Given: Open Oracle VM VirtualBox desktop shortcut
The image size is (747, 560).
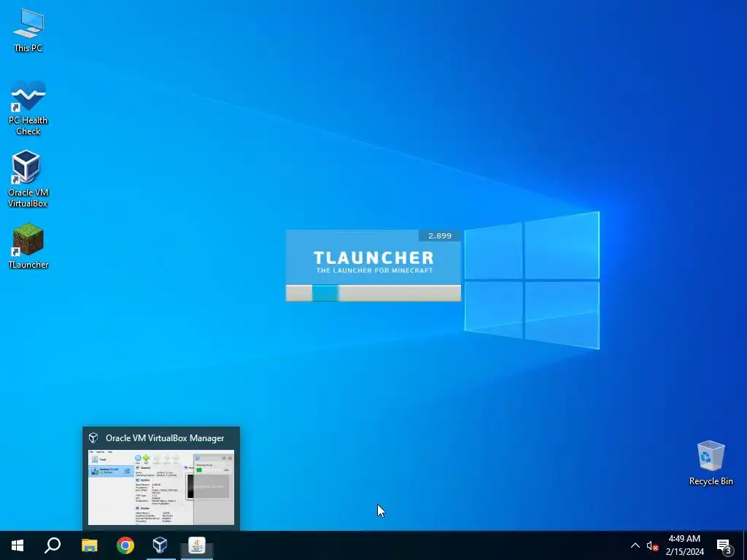Looking at the screenshot, I should (x=28, y=179).
